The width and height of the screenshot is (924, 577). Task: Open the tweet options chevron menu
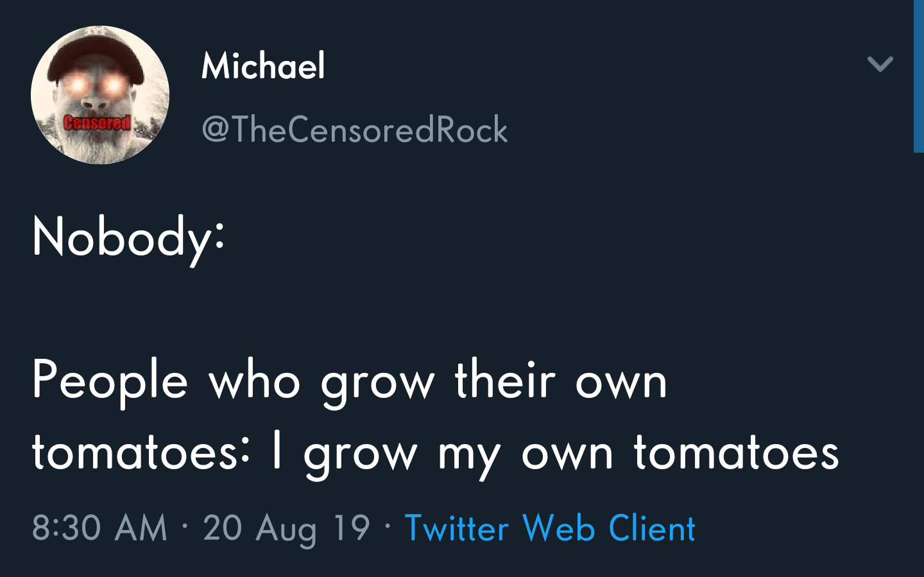[x=880, y=64]
